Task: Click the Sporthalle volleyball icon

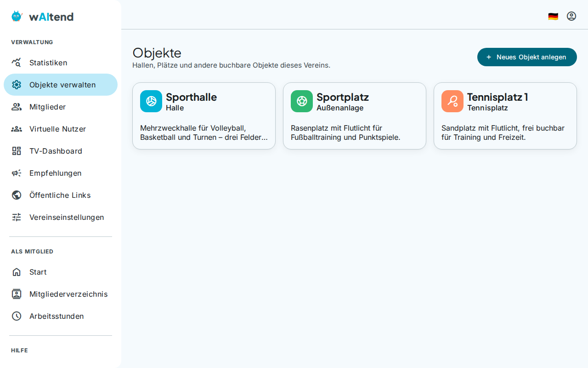Action: click(x=151, y=101)
